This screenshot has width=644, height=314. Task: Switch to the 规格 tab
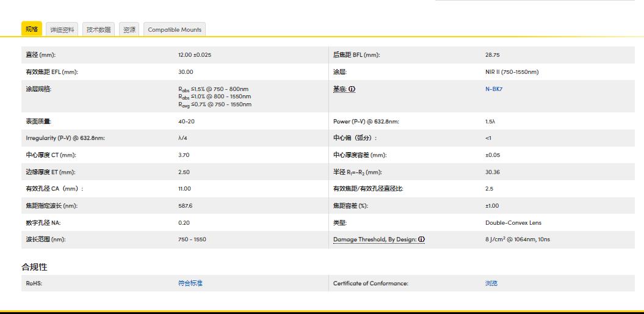click(x=32, y=29)
